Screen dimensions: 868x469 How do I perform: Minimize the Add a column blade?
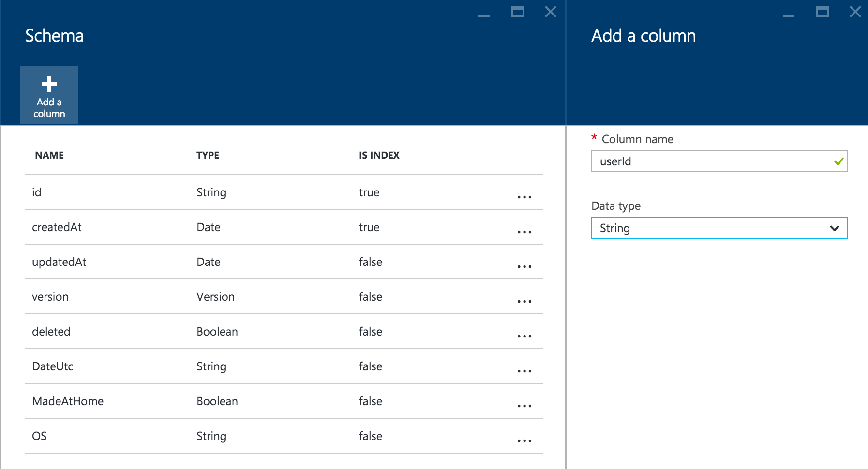point(788,15)
